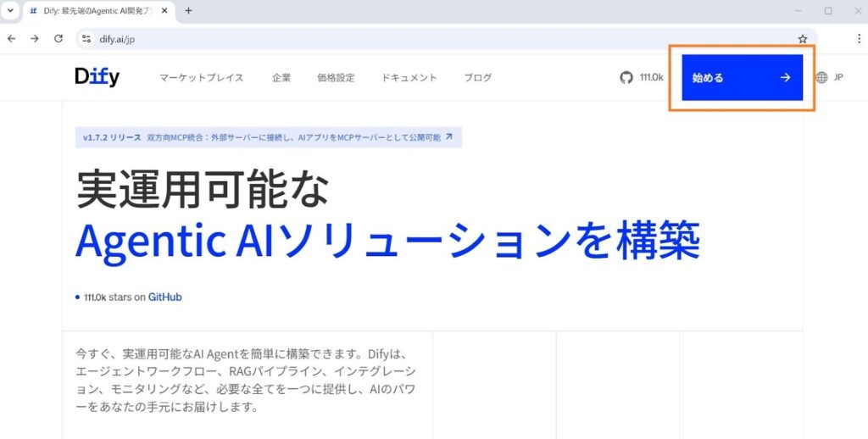The image size is (868, 439).
Task: Open a new browser tab
Action: (188, 11)
